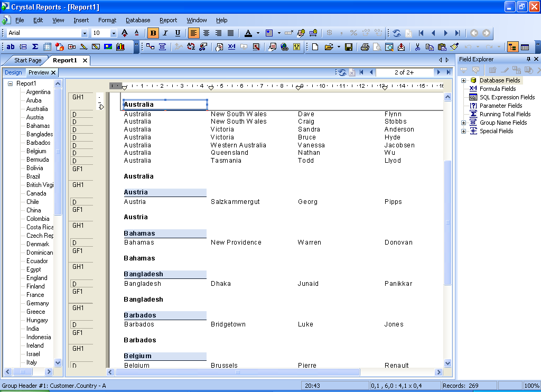Expand the Group Name Fields node
The height and width of the screenshot is (392, 541).
[464, 123]
